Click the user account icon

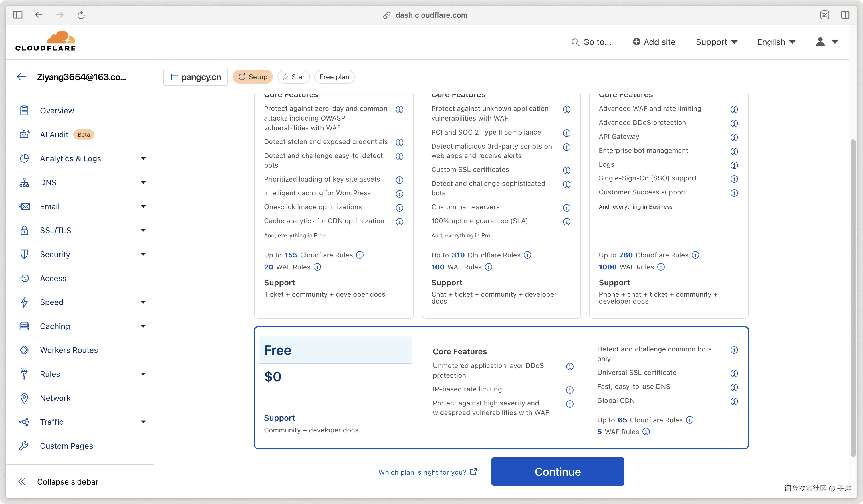[x=820, y=42]
